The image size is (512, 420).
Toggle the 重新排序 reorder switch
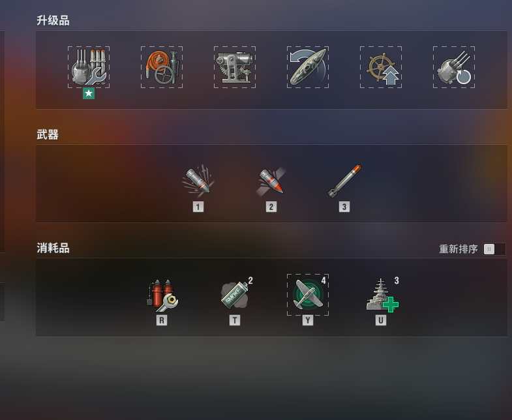pyautogui.click(x=494, y=249)
